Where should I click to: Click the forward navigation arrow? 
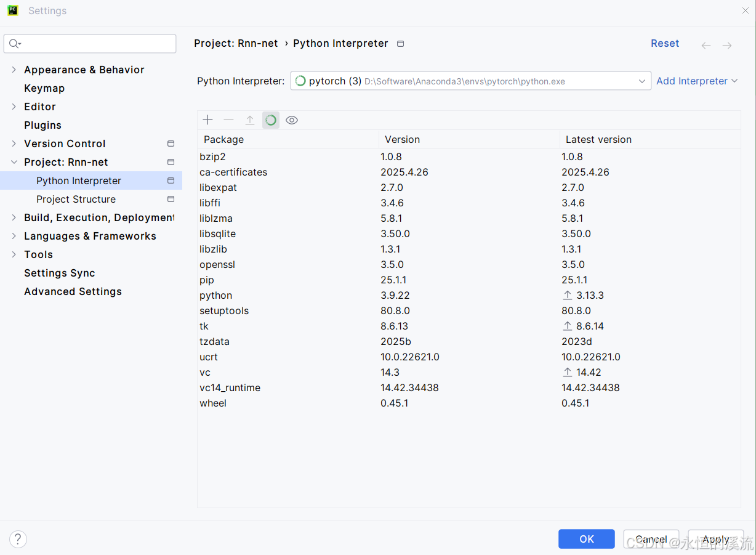727,46
